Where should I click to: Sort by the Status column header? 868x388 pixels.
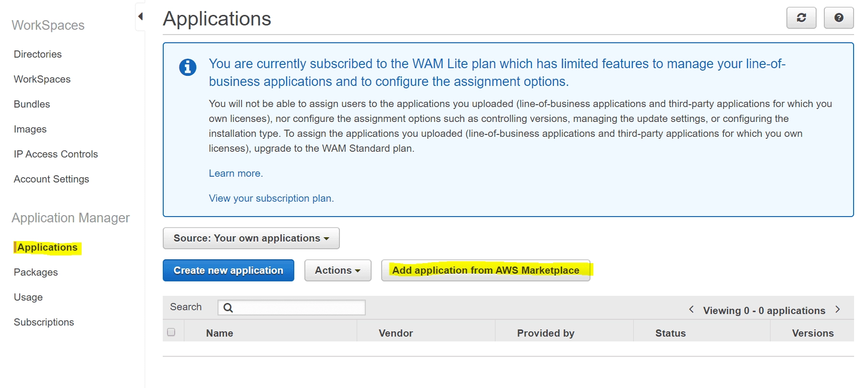670,333
